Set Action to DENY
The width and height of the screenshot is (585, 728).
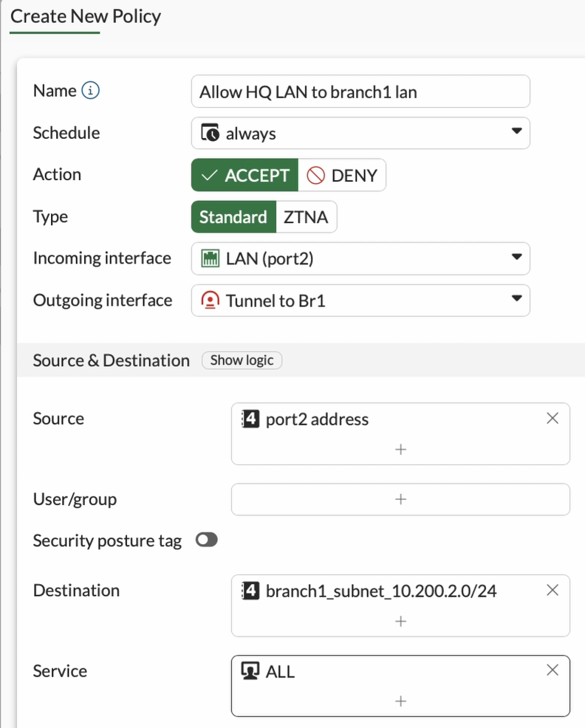click(342, 176)
